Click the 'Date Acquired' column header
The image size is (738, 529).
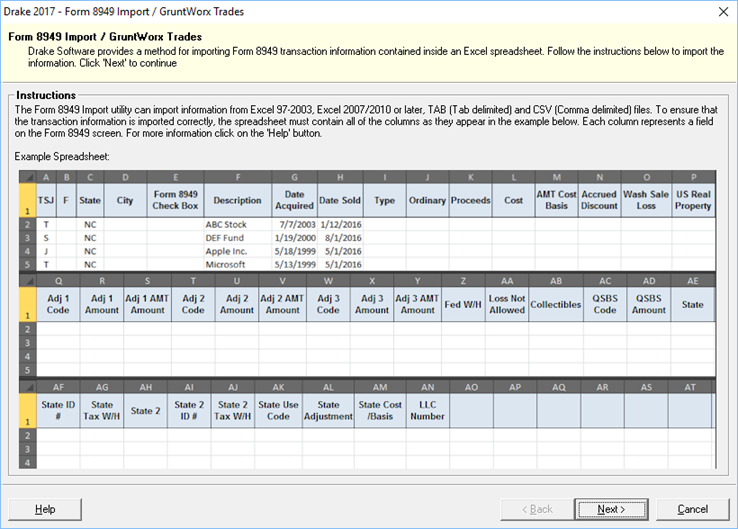(295, 200)
